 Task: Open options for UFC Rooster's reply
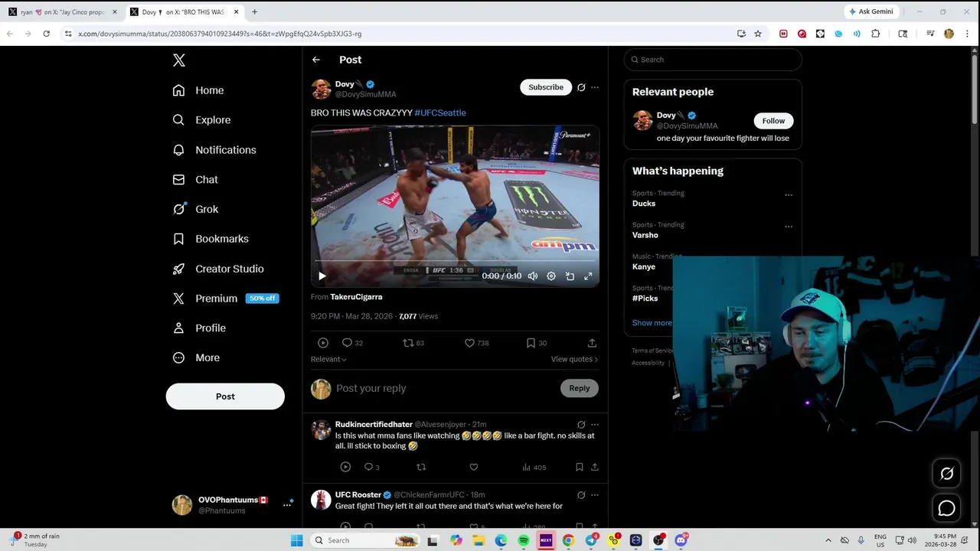595,495
